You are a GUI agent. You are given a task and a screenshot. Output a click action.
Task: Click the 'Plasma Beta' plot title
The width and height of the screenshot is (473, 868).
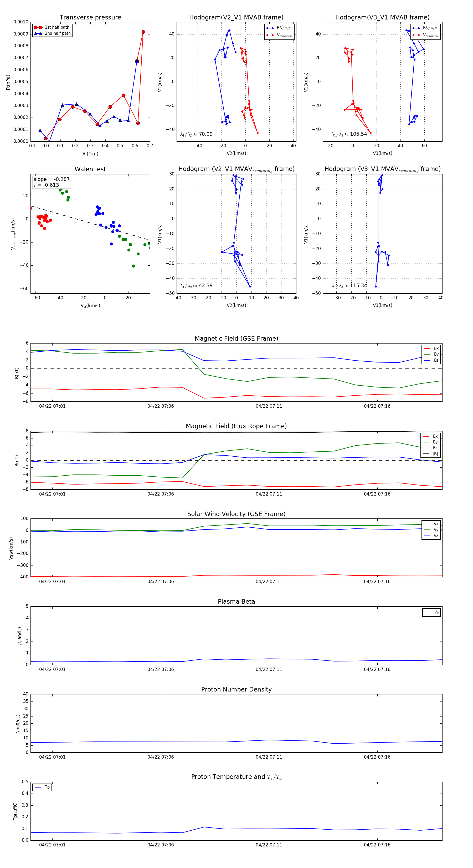point(236,602)
